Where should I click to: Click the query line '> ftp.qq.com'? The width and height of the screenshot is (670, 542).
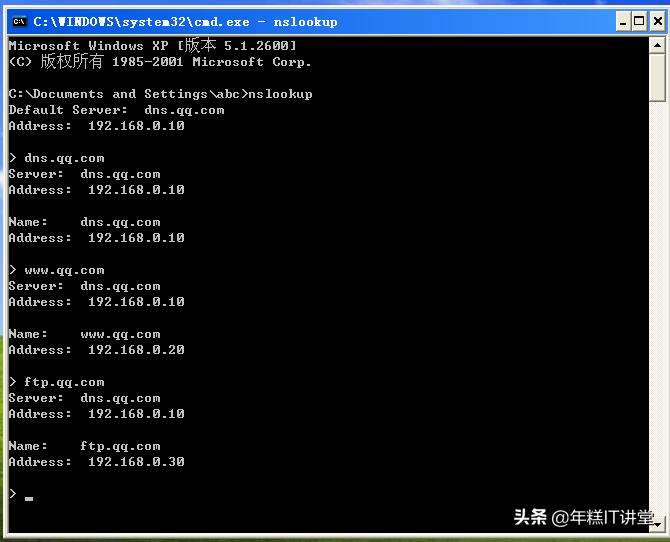pyautogui.click(x=56, y=382)
